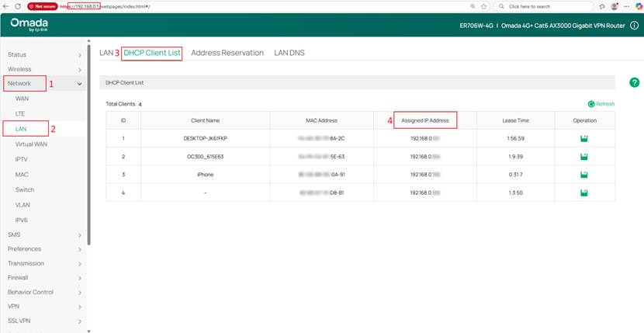Click the reserve icon in row 4
644x333 pixels.
pos(584,192)
